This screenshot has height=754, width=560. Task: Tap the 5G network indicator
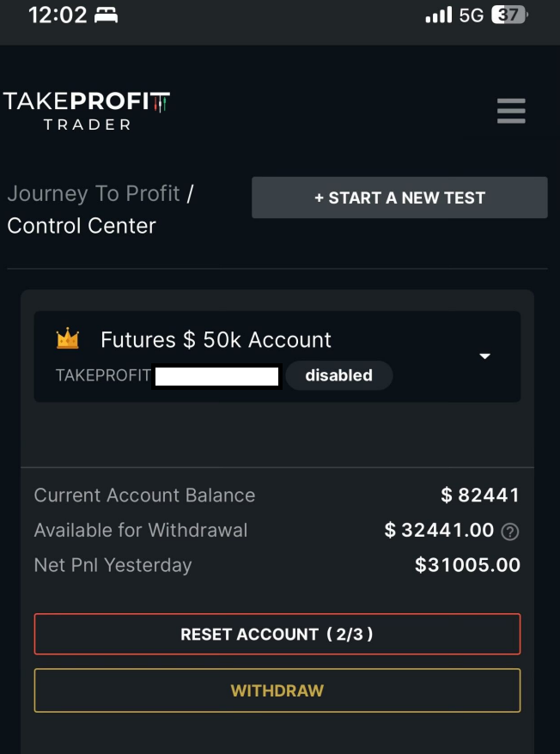[x=472, y=15]
